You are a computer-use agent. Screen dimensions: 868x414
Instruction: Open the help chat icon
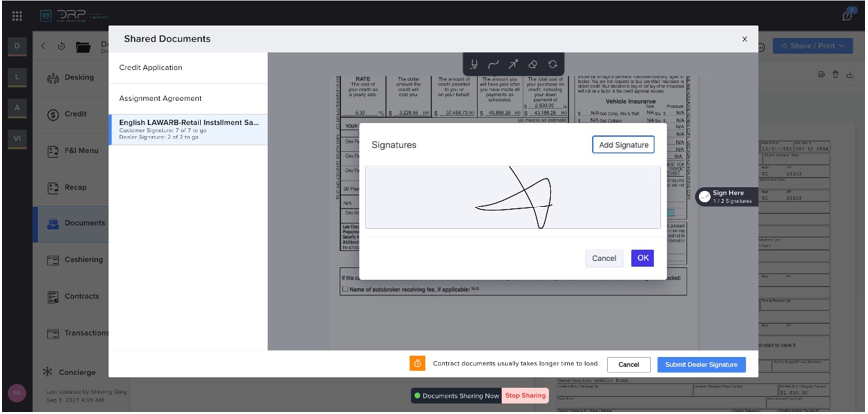click(847, 15)
